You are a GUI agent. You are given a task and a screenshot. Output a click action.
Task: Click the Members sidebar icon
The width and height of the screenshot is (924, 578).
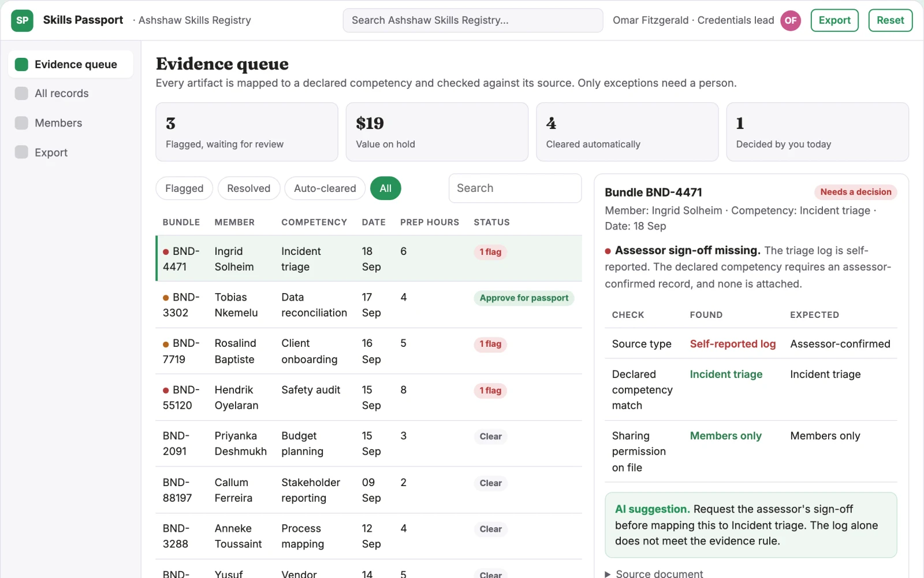pyautogui.click(x=21, y=123)
